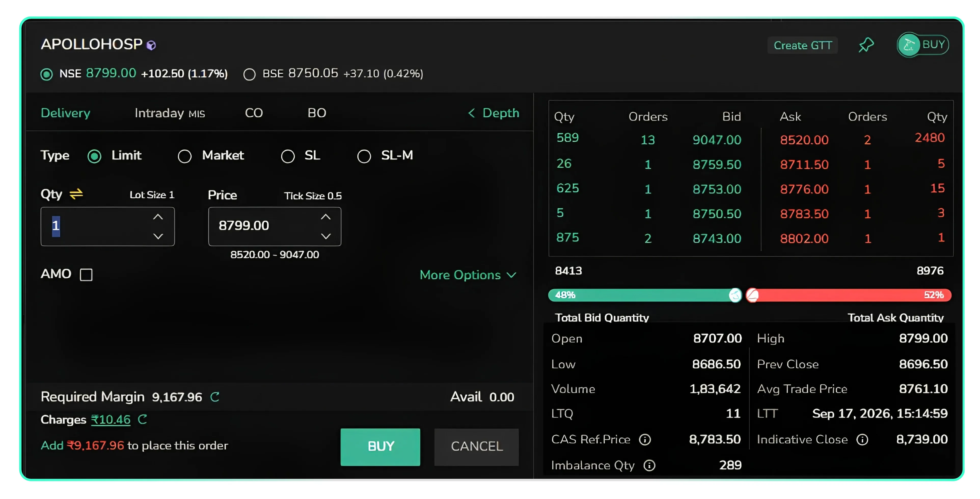Open CAS Ref.Price info icon

[645, 440]
